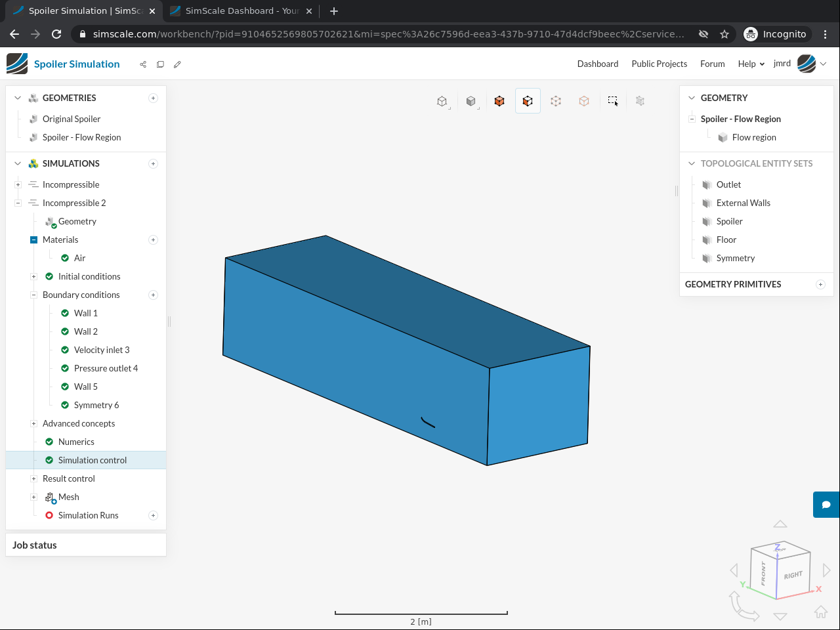Image resolution: width=840 pixels, height=630 pixels.
Task: Open the Help dropdown menu
Action: point(751,64)
